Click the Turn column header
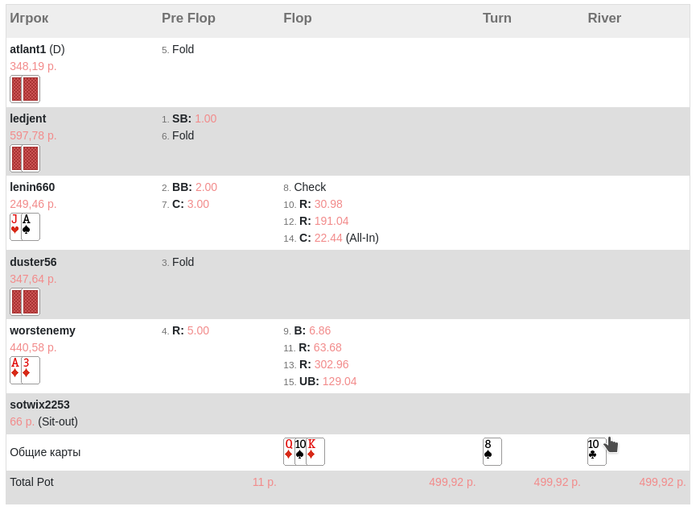The width and height of the screenshot is (700, 523). click(x=497, y=18)
